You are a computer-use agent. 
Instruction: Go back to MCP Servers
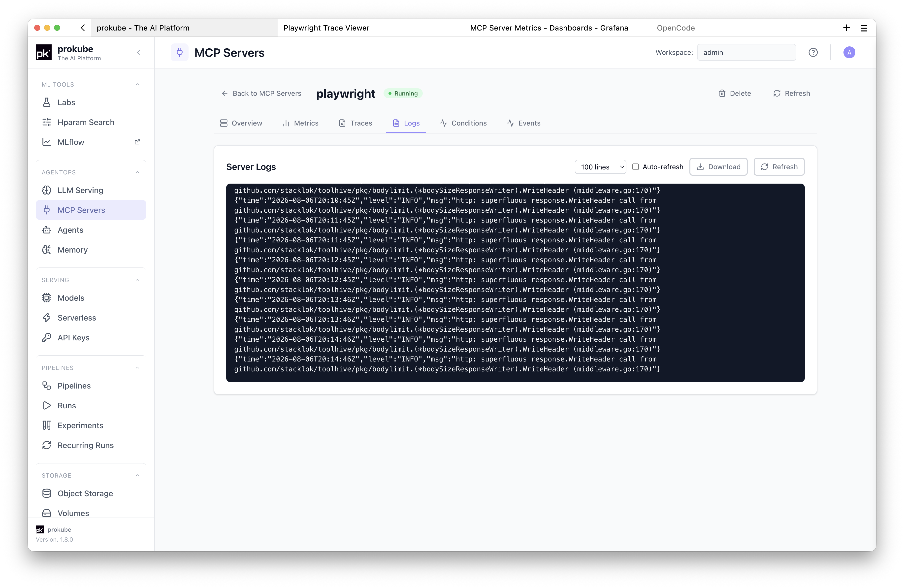(x=261, y=94)
